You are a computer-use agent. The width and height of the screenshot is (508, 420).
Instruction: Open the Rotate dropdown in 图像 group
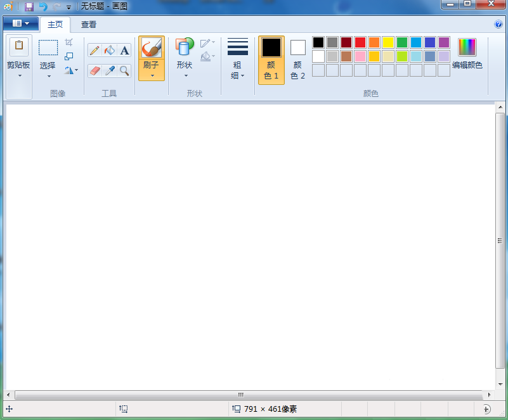71,70
